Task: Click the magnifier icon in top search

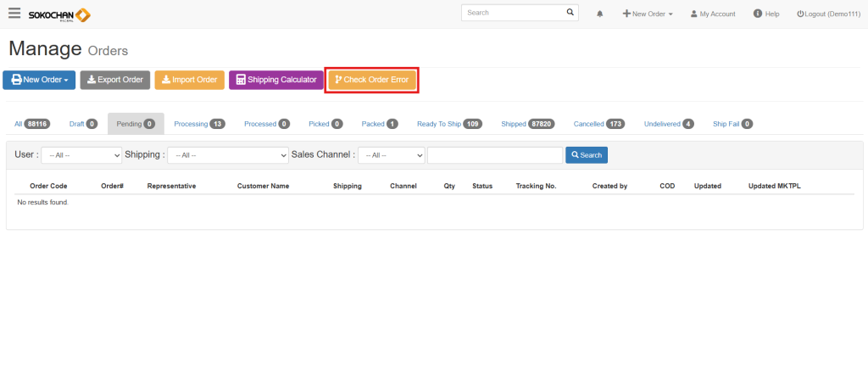Action: click(x=570, y=14)
